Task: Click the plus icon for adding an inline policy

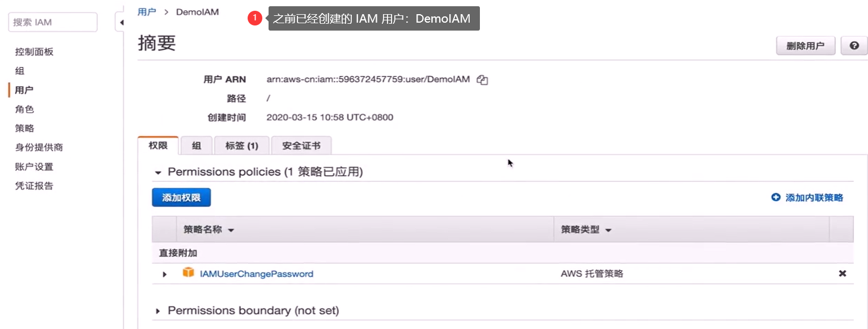Action: 776,198
